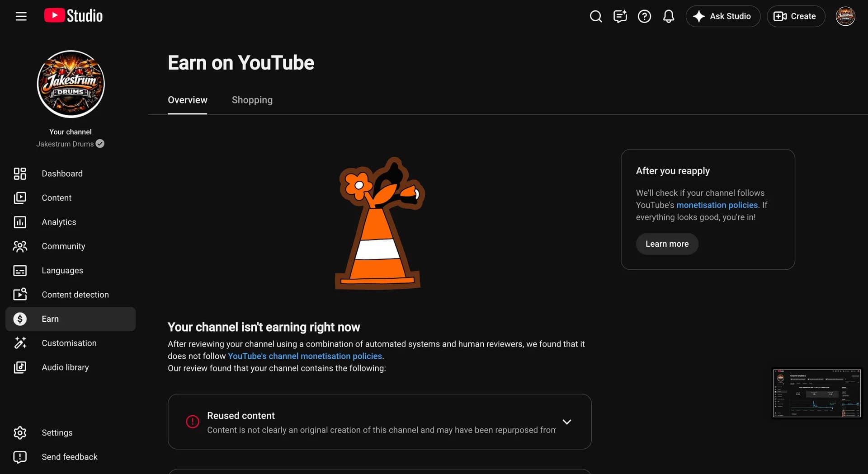Viewport: 868px width, 474px height.
Task: Click the red warning icon beside Reused content
Action: pos(193,422)
